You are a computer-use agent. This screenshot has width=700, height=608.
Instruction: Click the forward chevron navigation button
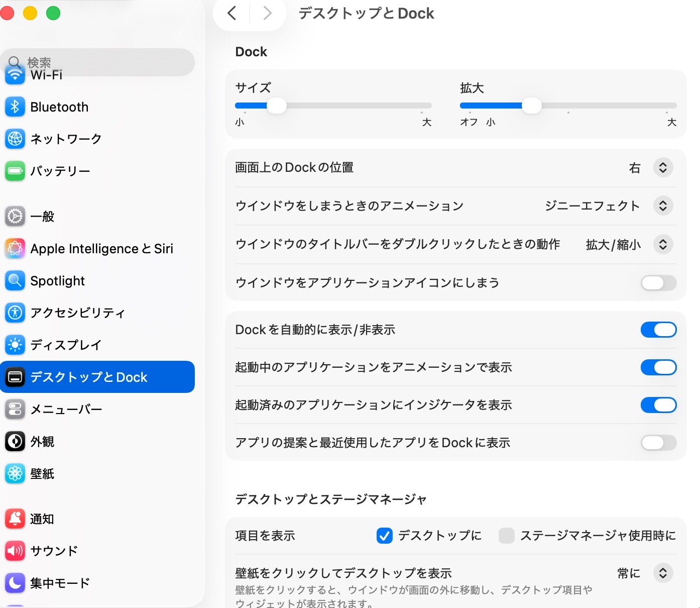coord(267,14)
